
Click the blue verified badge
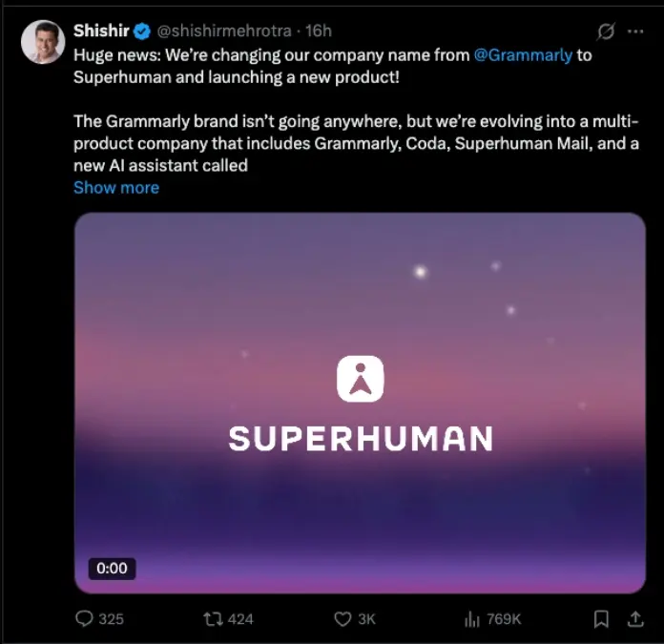[x=141, y=31]
